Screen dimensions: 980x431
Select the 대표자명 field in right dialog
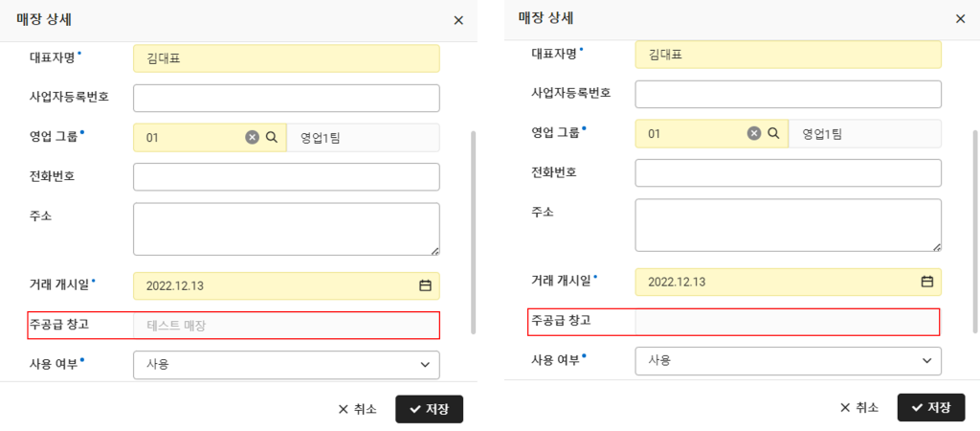[788, 55]
